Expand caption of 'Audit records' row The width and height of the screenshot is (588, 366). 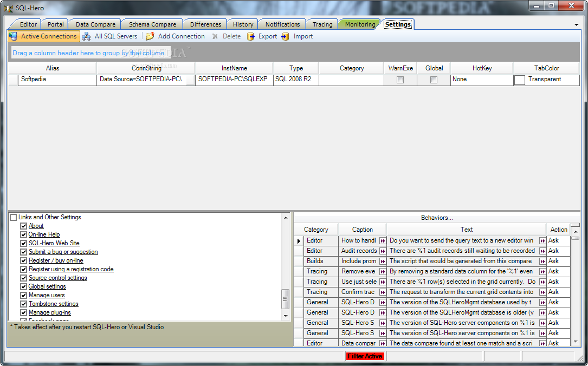coord(383,251)
